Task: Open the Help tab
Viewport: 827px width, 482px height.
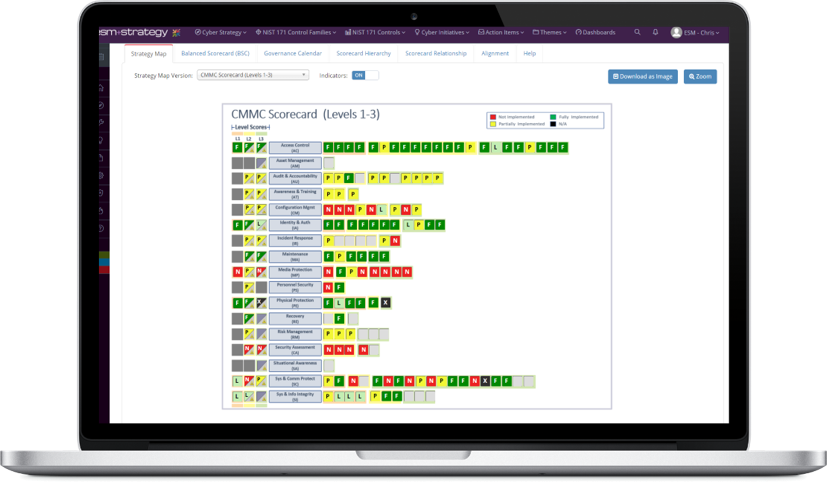Action: tap(530, 53)
